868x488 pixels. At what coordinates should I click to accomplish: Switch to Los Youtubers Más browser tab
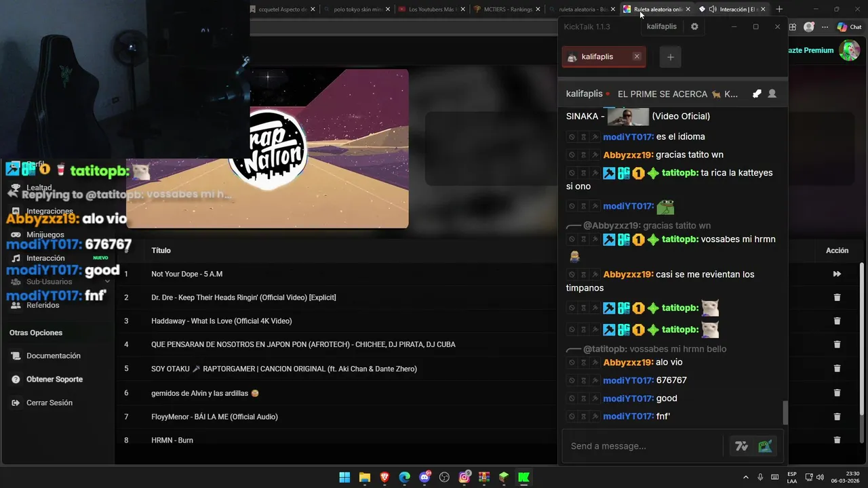click(x=431, y=9)
